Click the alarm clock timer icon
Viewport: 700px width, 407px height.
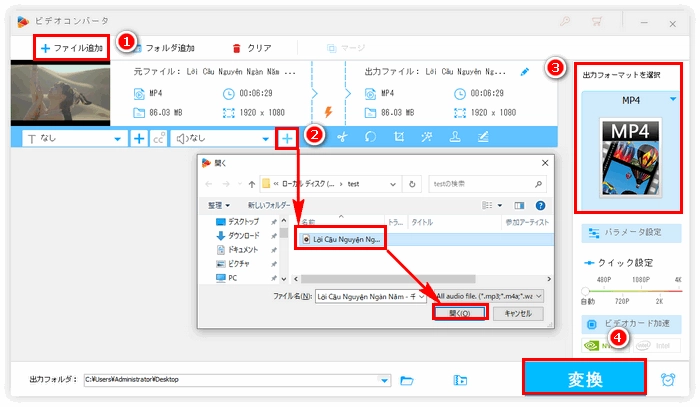click(668, 379)
